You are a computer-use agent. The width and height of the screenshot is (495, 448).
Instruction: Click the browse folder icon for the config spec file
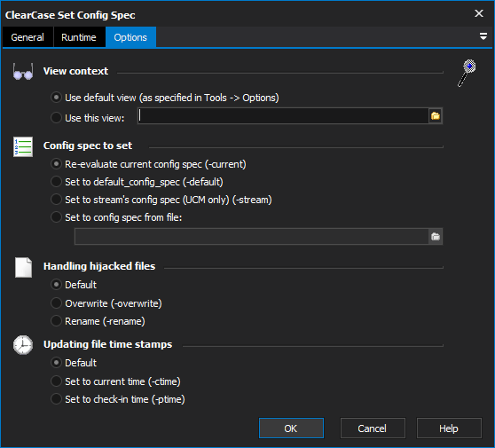[436, 237]
